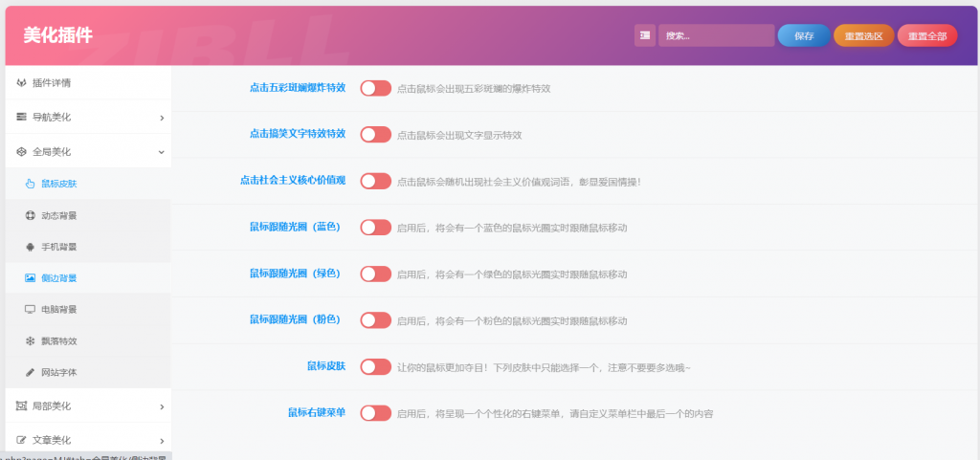Expand 局部美化 chevron arrow
The image size is (980, 460).
click(x=162, y=407)
